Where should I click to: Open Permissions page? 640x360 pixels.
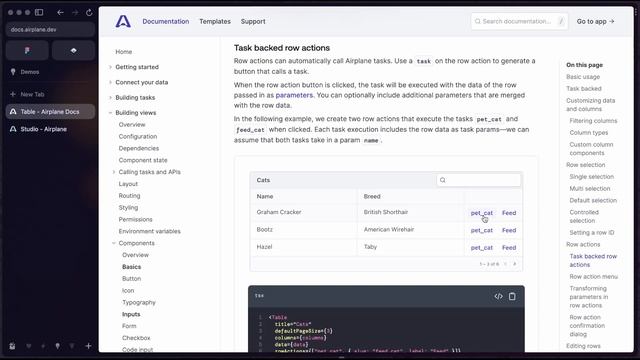tap(136, 219)
